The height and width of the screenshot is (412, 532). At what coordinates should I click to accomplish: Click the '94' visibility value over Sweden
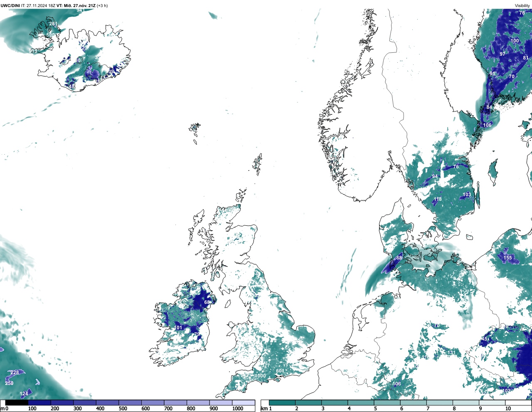coord(435,176)
